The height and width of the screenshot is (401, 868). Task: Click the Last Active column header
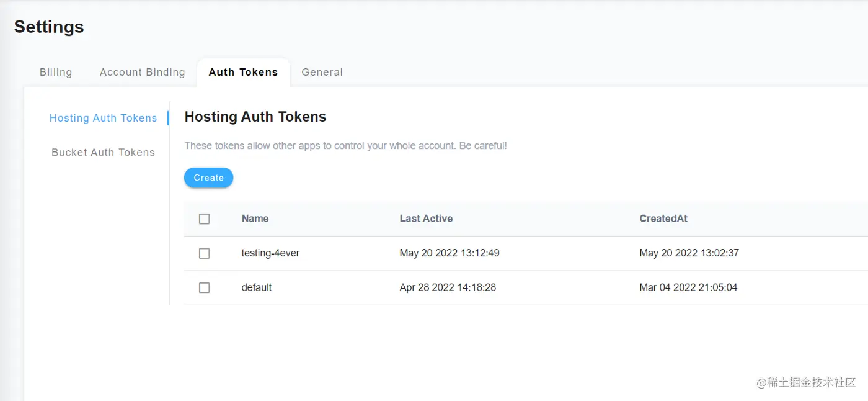tap(426, 219)
